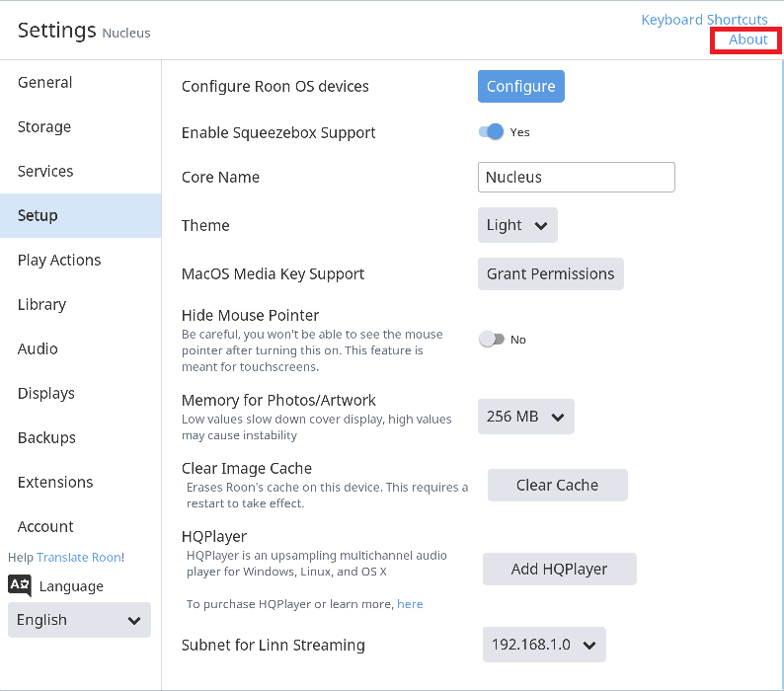Go to the Storage settings section
The height and width of the screenshot is (691, 784).
coord(44,127)
